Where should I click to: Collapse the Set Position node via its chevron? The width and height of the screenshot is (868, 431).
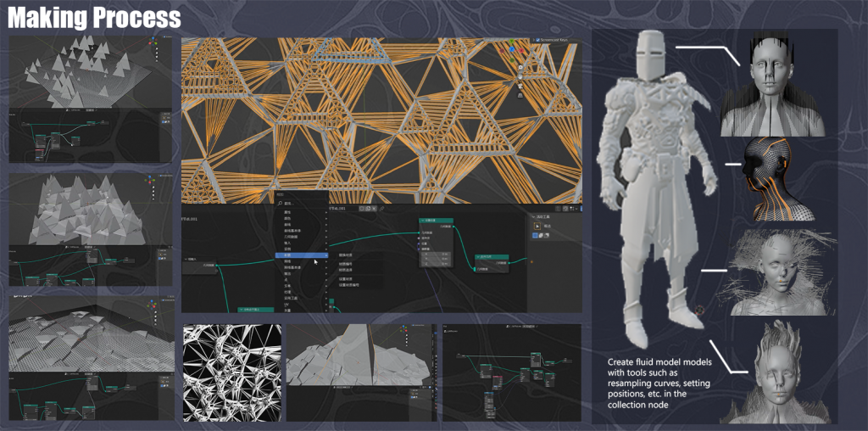[422, 221]
